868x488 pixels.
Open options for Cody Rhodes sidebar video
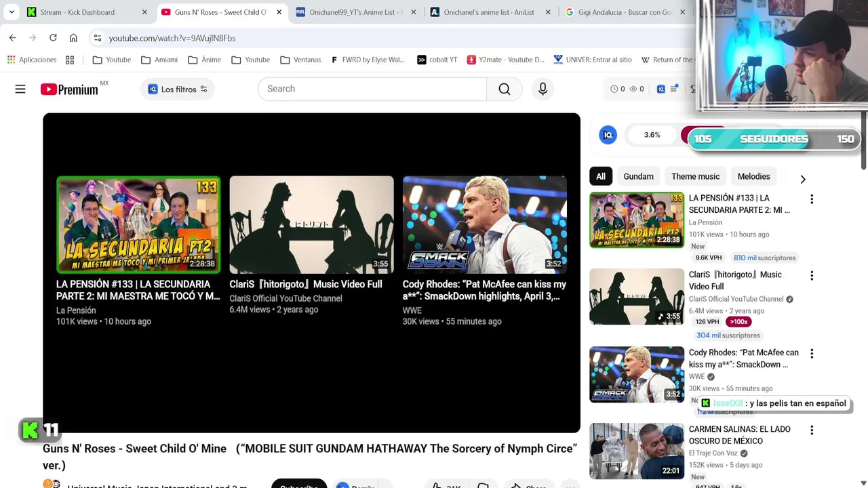[x=812, y=354]
